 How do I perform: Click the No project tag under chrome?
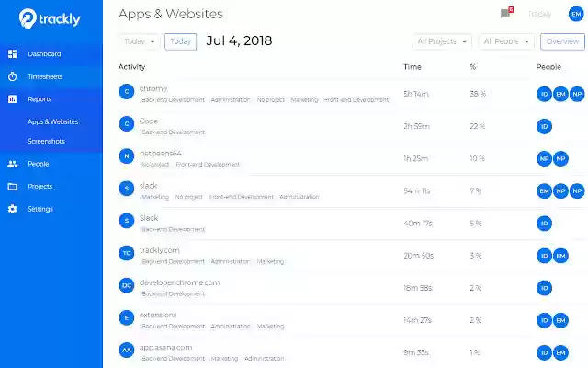click(271, 100)
